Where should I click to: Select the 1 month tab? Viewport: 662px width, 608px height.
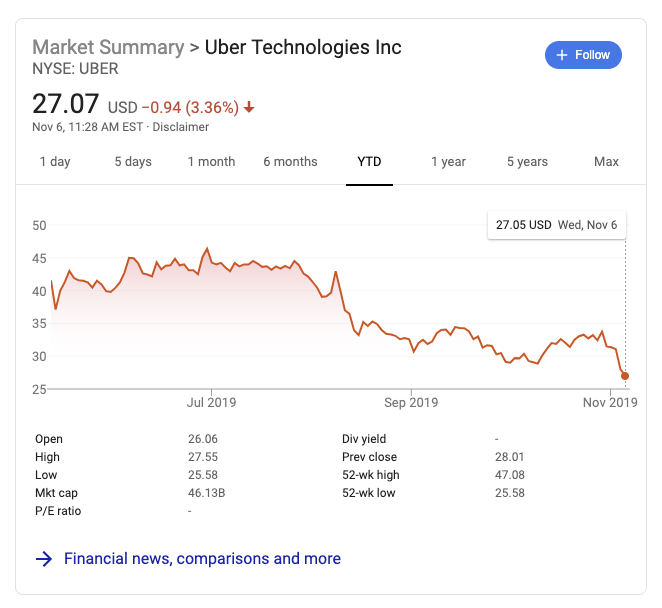(x=211, y=162)
